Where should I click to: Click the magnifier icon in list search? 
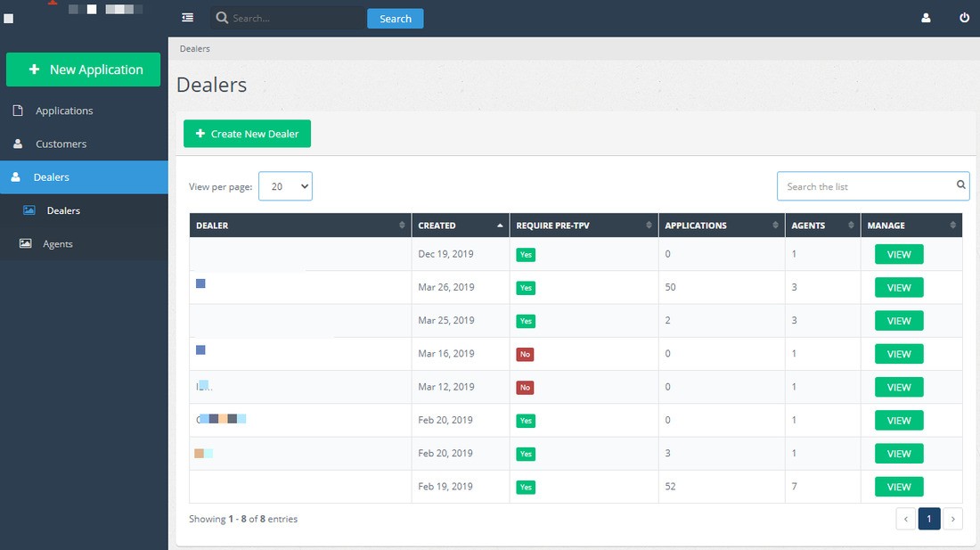961,185
